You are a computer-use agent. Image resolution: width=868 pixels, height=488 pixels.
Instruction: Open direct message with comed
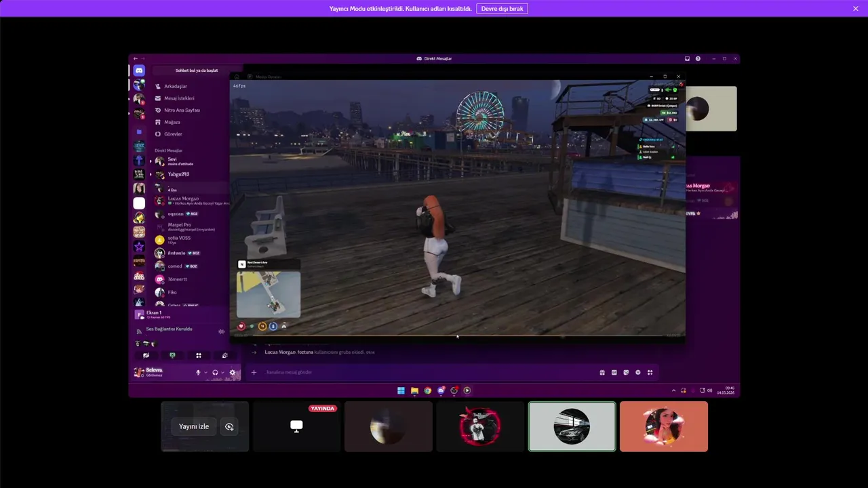point(189,266)
